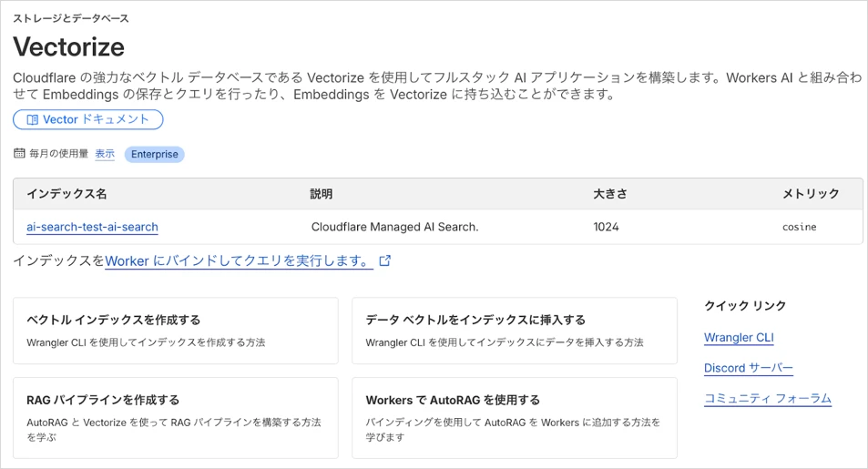Click the Enterprise plan badge

click(x=154, y=154)
